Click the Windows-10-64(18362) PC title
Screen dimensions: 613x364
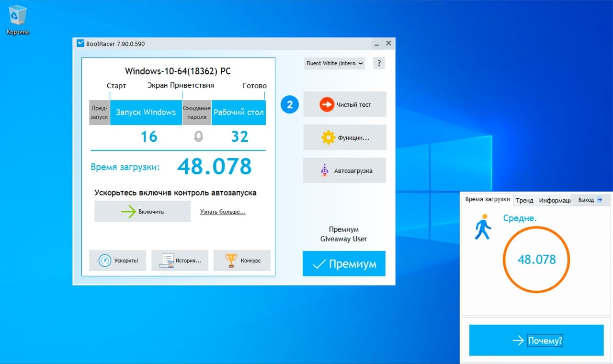point(178,71)
